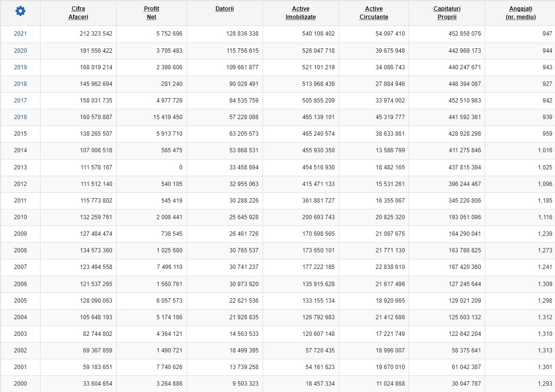This screenshot has width=555, height=392.
Task: Click debts value 26 461 726
Action: click(244, 234)
